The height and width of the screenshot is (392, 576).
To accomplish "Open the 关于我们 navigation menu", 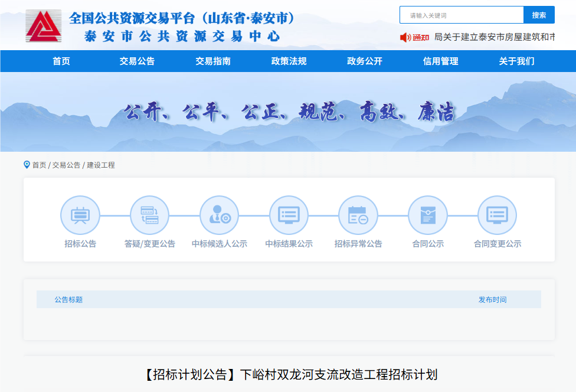I will click(516, 61).
